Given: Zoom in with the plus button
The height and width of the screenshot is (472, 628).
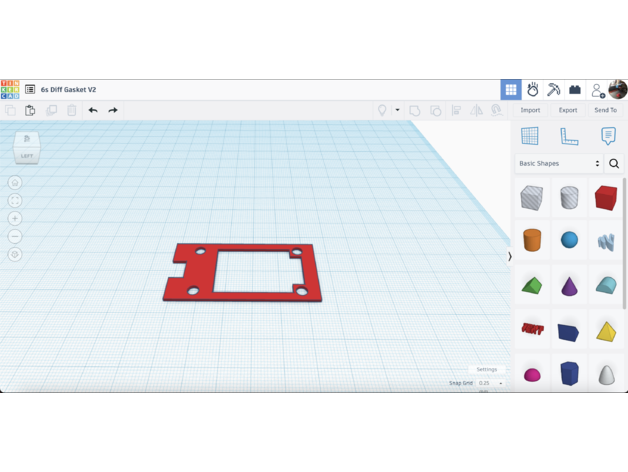Looking at the screenshot, I should [15, 218].
